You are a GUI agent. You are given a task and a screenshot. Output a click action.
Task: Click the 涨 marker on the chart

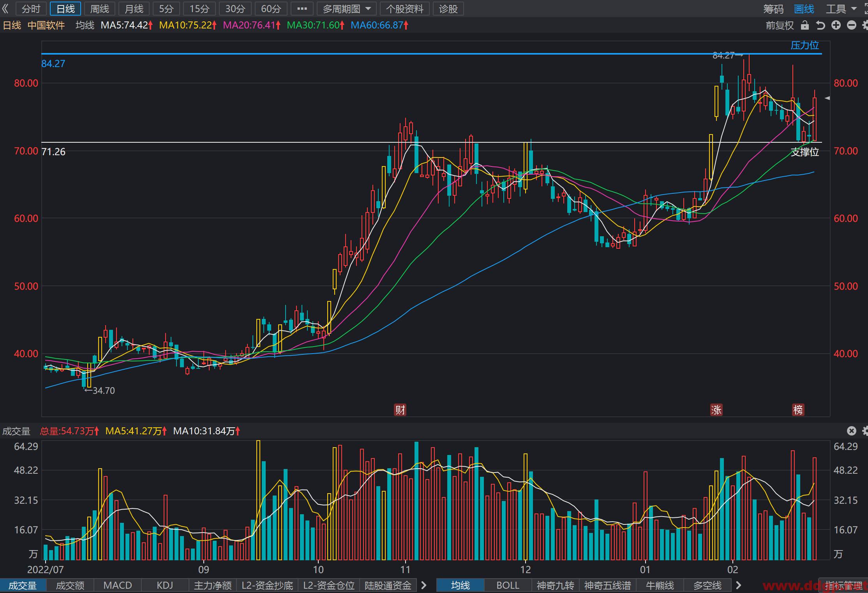tap(716, 410)
